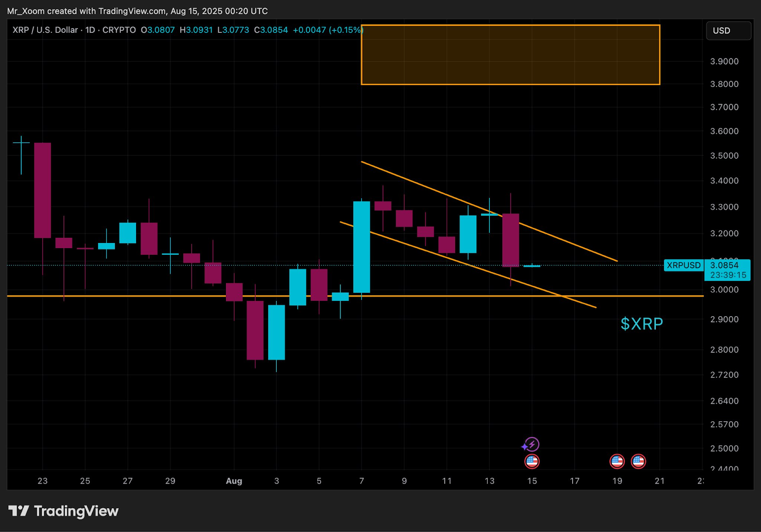Click the TradingView logo at bottom left
Screen dimensions: 761x532
point(63,511)
